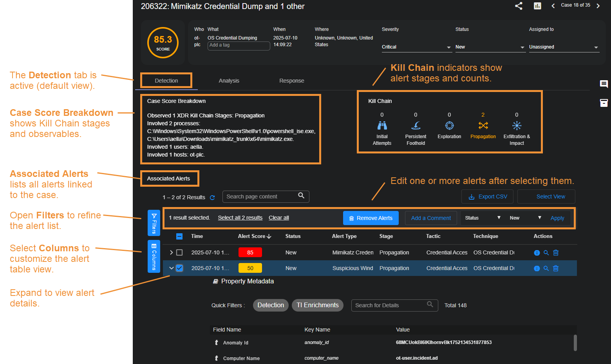Toggle the select-all header checkbox

pyautogui.click(x=179, y=236)
